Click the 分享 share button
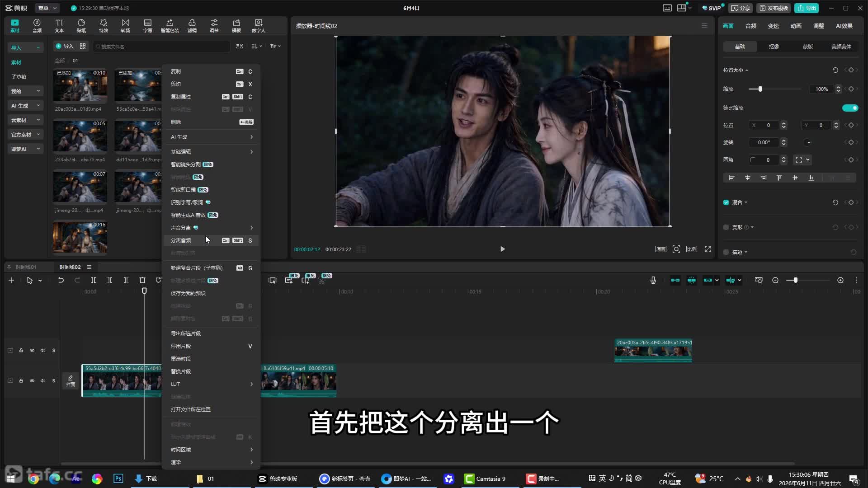 click(741, 8)
